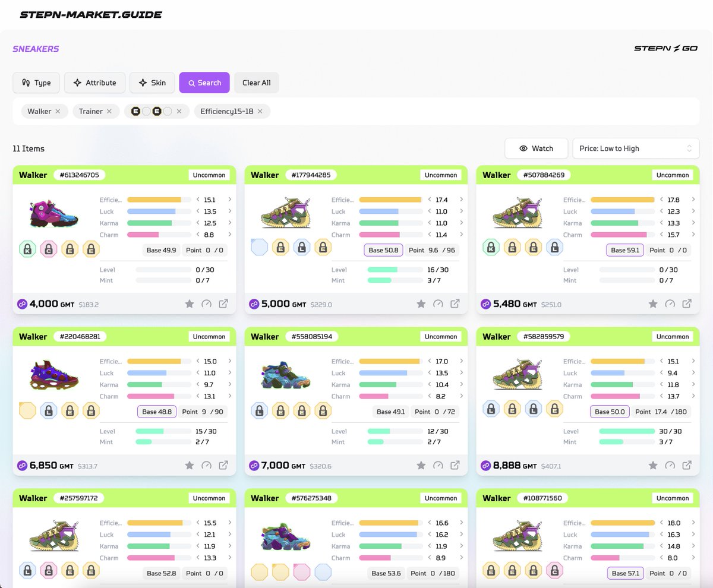Open external link for sneaker #613246705

223,304
